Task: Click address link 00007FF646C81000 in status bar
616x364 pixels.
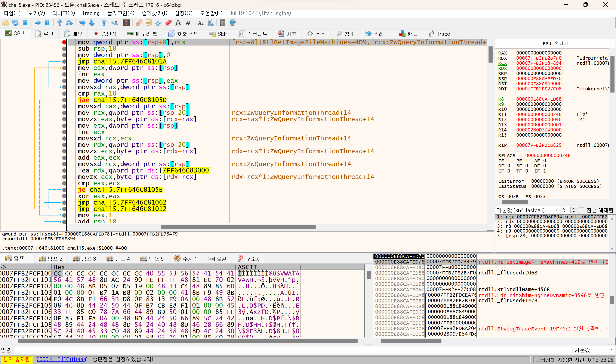Action: click(60, 359)
